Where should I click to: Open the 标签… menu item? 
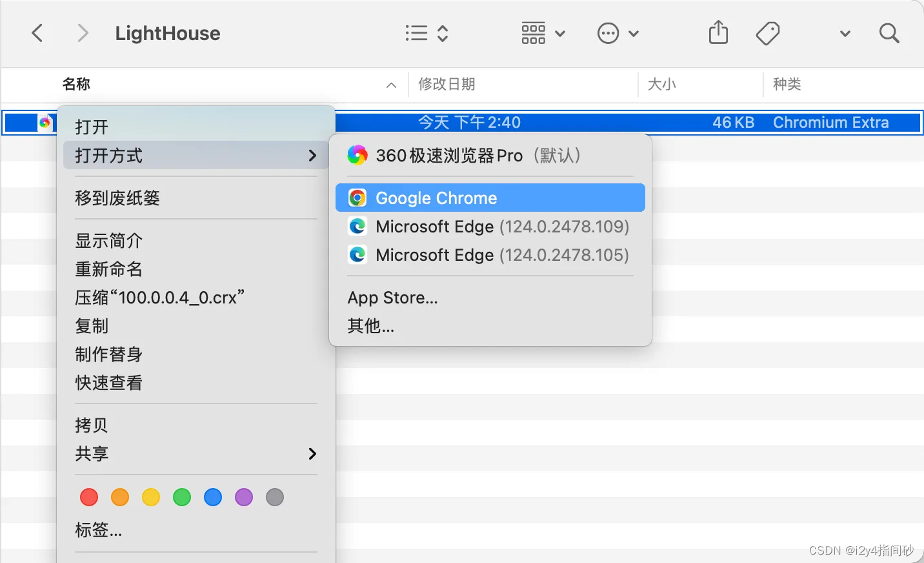tap(196, 530)
